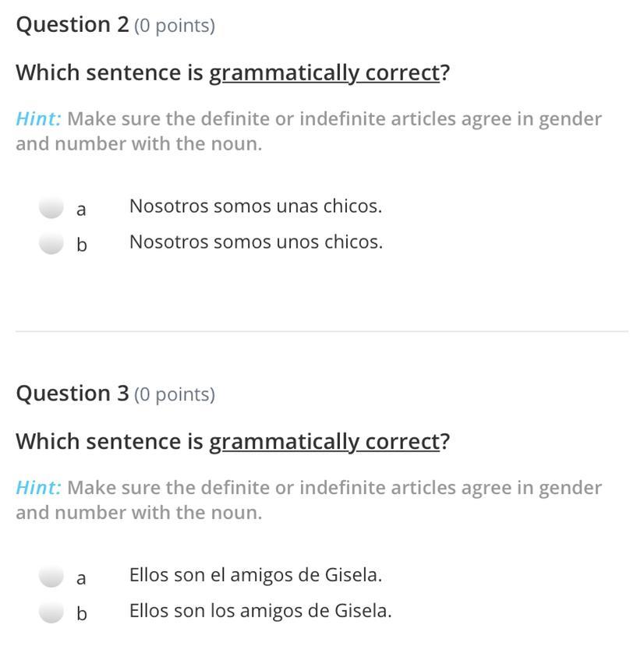Click the blue 'Hint:' label under Question 2
Image resolution: width=644 pixels, height=646 pixels.
(x=38, y=119)
